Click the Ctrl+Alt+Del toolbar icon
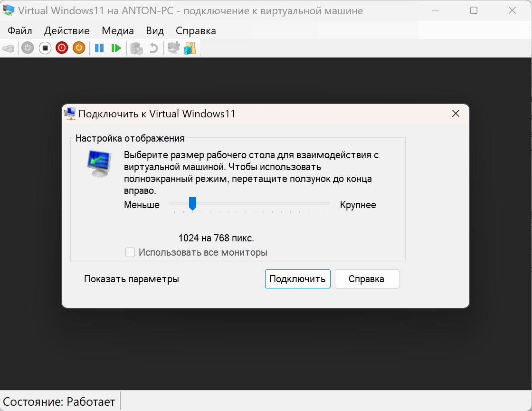The image size is (532, 411). (9, 48)
